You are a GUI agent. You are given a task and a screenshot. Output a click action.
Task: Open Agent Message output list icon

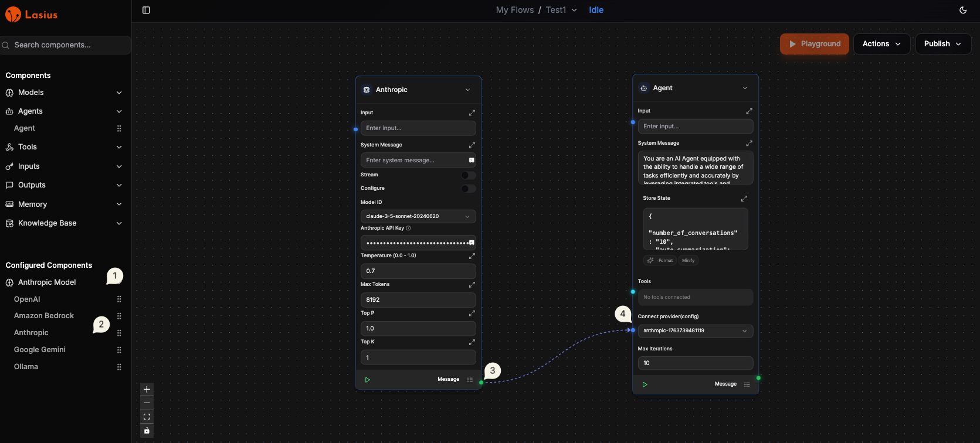[747, 384]
